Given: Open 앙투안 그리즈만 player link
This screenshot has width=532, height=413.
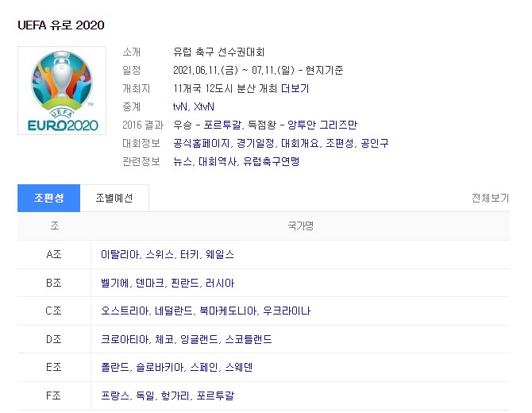Looking at the screenshot, I should coord(322,125).
